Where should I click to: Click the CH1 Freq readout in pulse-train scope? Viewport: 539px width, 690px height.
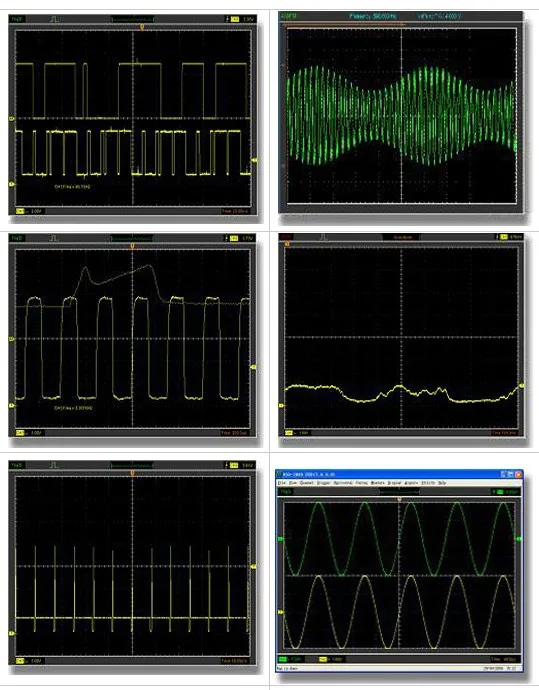(72, 187)
